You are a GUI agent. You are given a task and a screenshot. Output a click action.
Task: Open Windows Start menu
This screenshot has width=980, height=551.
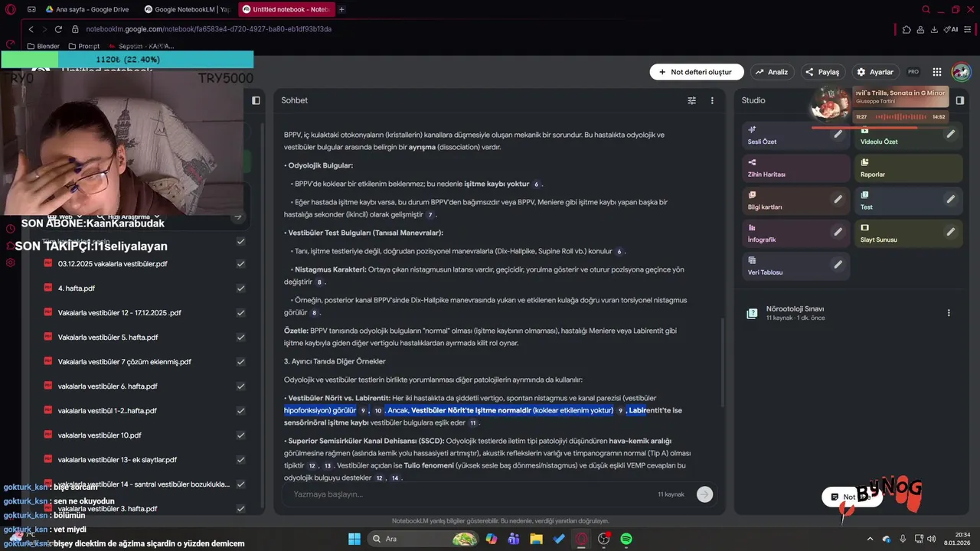354,539
